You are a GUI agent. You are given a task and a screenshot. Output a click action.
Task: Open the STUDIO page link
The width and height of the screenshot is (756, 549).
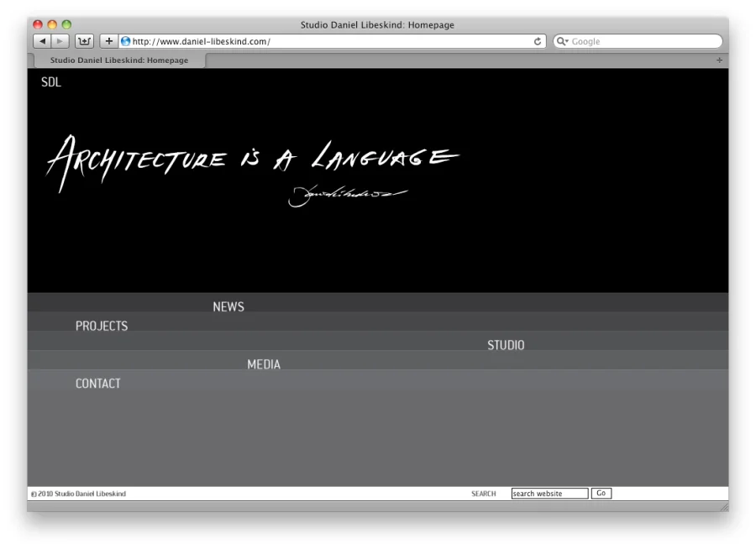pos(506,346)
